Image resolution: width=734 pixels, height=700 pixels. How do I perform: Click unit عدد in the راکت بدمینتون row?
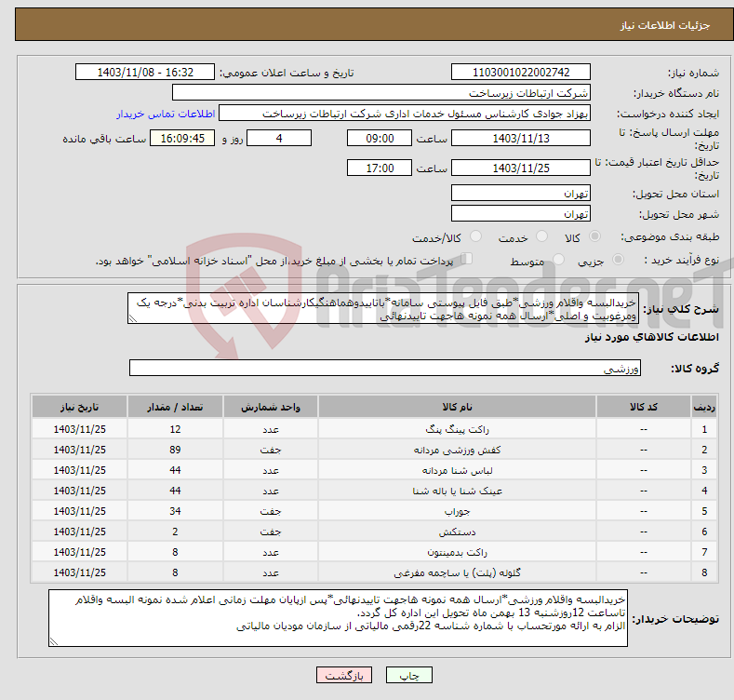[x=271, y=552]
